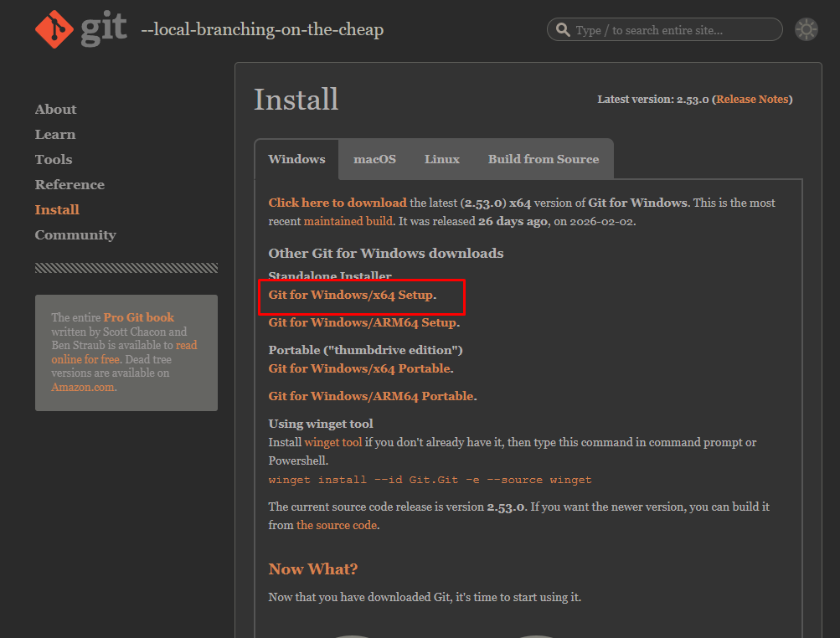
Task: Click the 'Latest version: 2.53.0' text
Action: 653,99
